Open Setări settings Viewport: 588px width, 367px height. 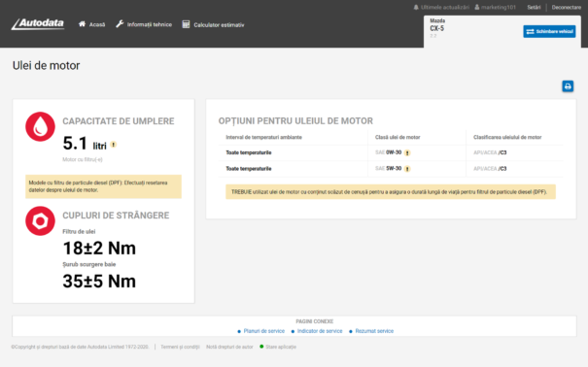(x=534, y=7)
